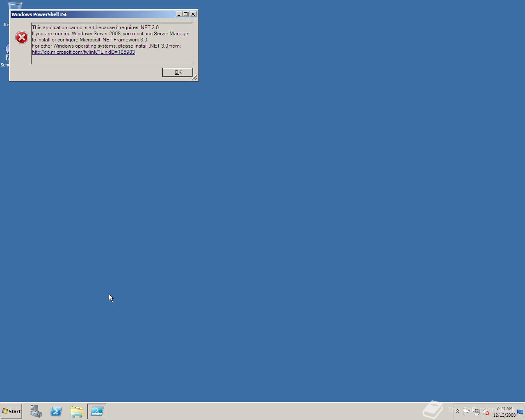Open the go.microsoft.com fwlink hyperlink
Image resolution: width=525 pixels, height=420 pixels.
point(83,52)
